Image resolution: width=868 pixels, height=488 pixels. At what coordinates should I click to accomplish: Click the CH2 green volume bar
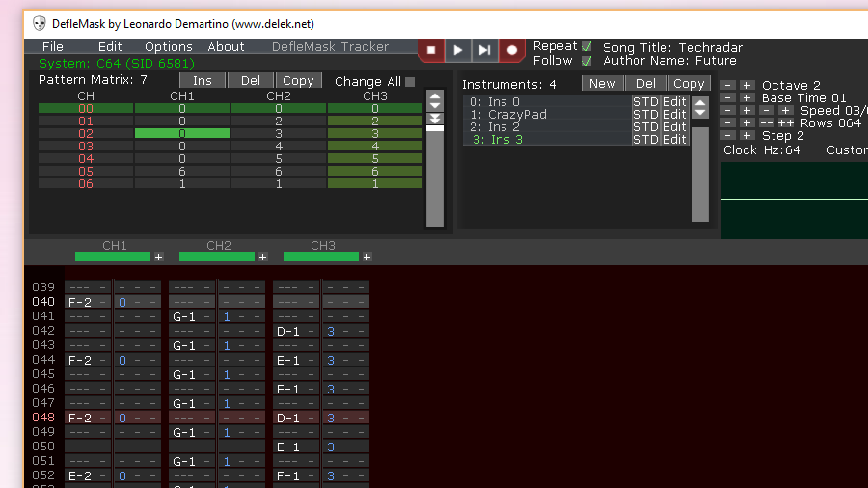[217, 257]
